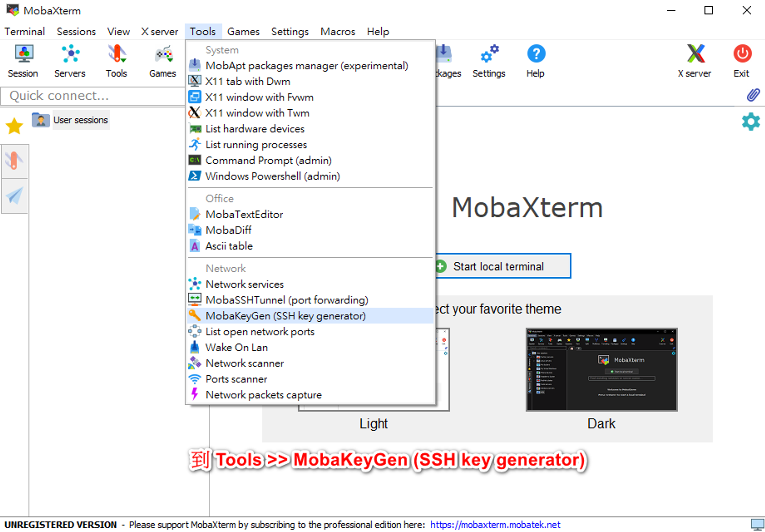The image size is (765, 532).
Task: Select X11 window with Fvwm
Action: tap(310, 97)
